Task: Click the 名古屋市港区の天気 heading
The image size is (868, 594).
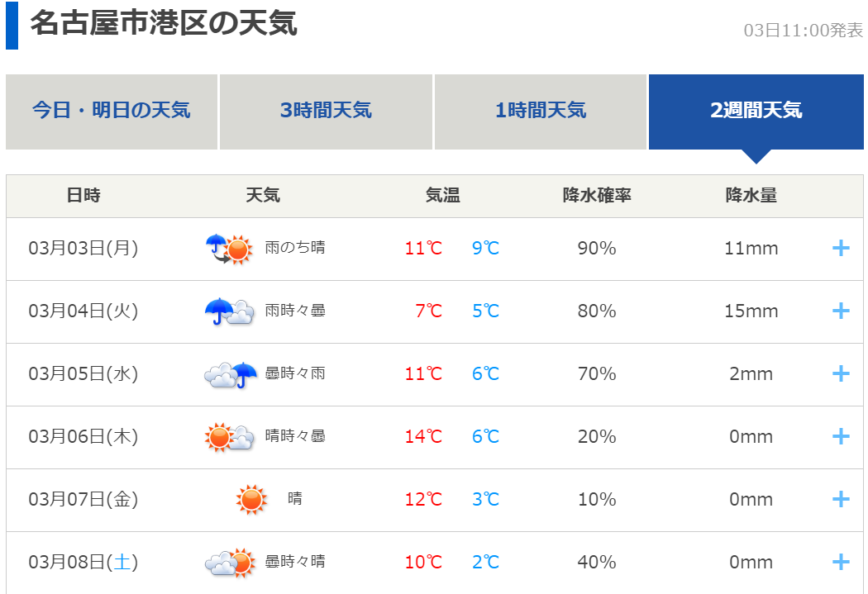Action: (164, 23)
